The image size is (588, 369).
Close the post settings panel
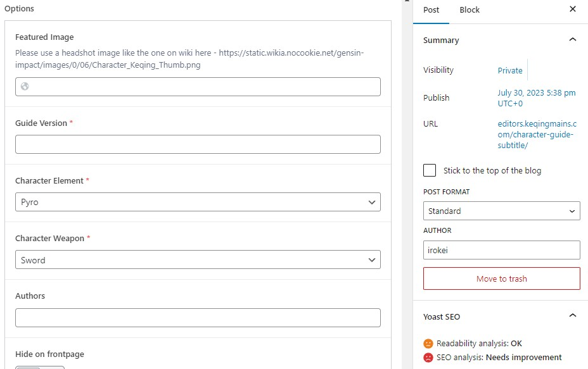click(x=572, y=9)
